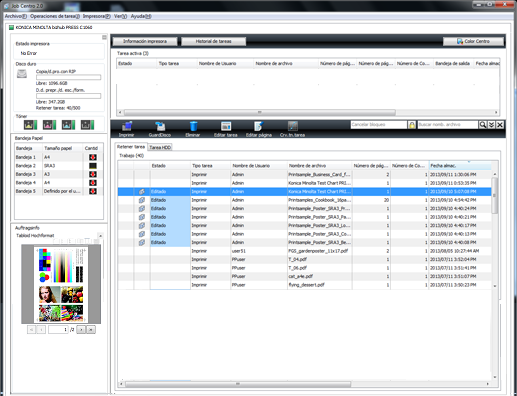Image resolution: width=517 pixels, height=396 pixels.
Task: Open the Ver menu
Action: pyautogui.click(x=120, y=16)
